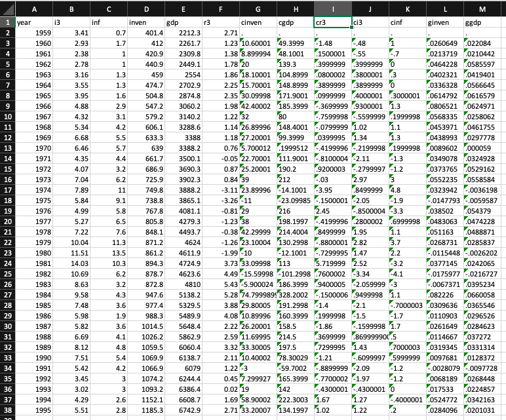The height and width of the screenshot is (420, 506).
Task: Select column H header
Action: [296, 9]
